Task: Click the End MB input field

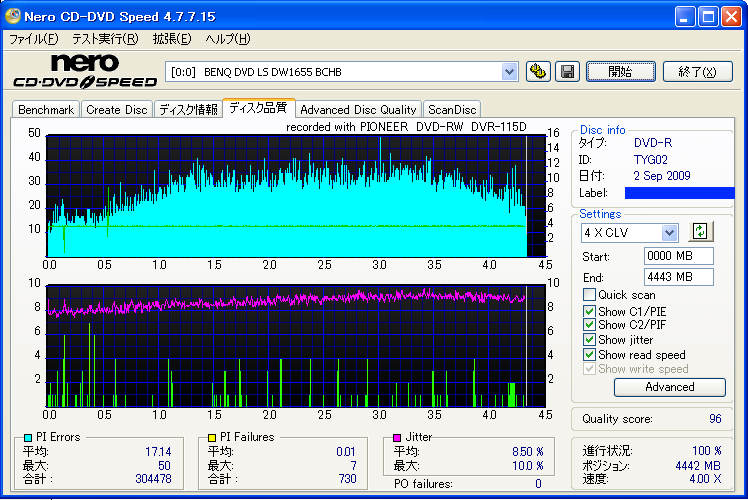Action: pyautogui.click(x=678, y=277)
